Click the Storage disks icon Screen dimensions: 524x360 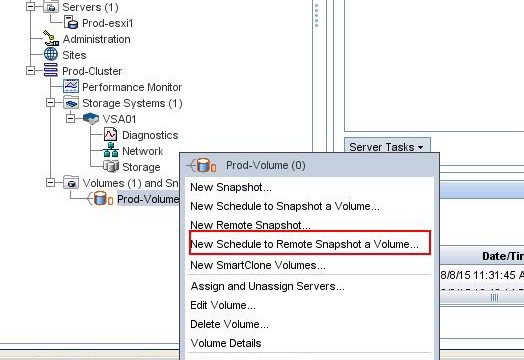tap(111, 166)
